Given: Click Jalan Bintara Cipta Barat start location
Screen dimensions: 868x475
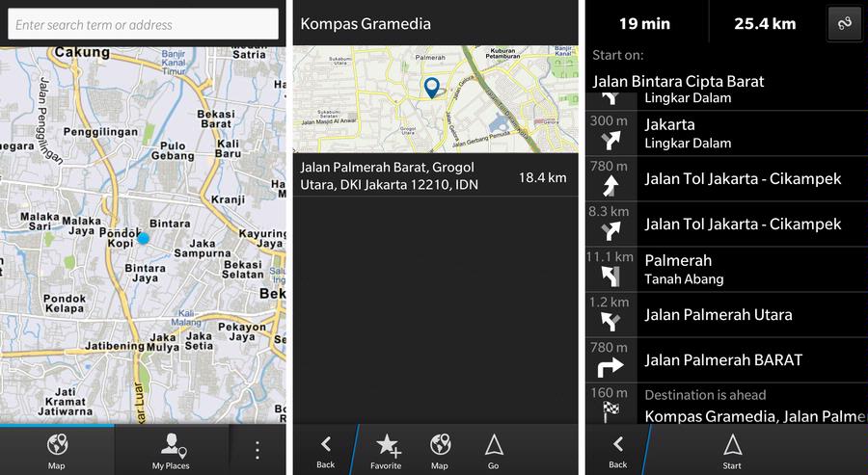Looking at the screenshot, I should click(x=678, y=82).
